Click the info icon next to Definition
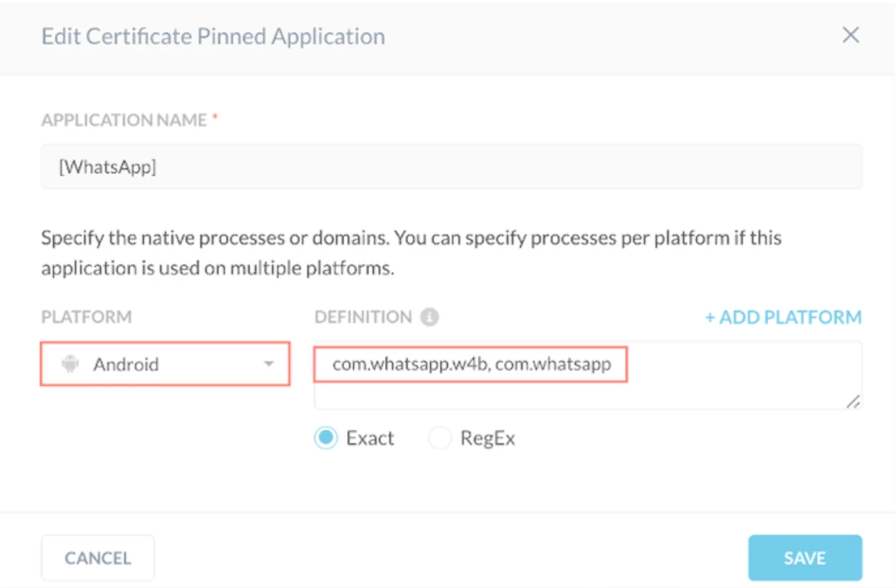Image resolution: width=895 pixels, height=588 pixels. coord(429,317)
